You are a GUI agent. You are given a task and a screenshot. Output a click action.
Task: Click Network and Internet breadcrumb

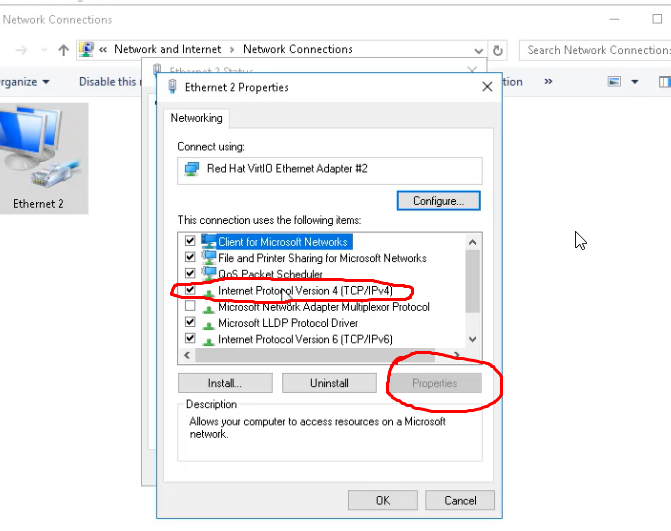click(x=167, y=49)
